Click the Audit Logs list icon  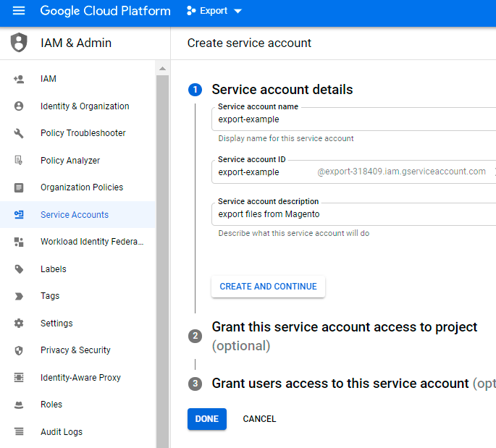(x=19, y=432)
